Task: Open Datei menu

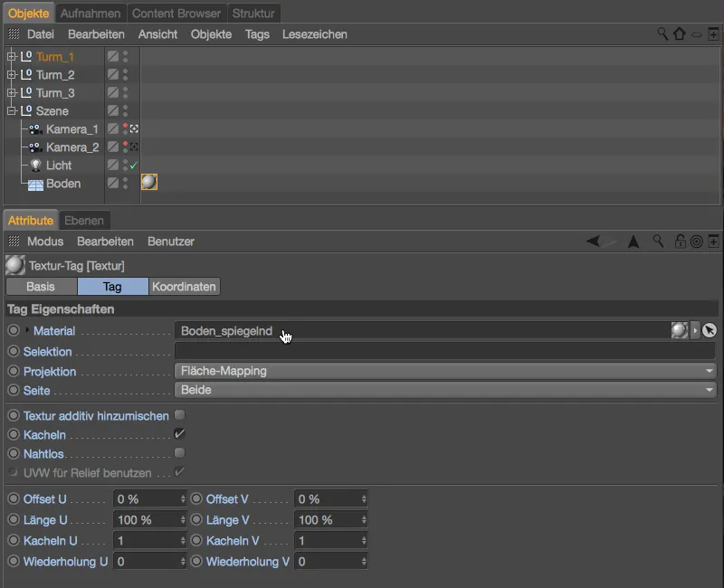Action: (x=41, y=34)
